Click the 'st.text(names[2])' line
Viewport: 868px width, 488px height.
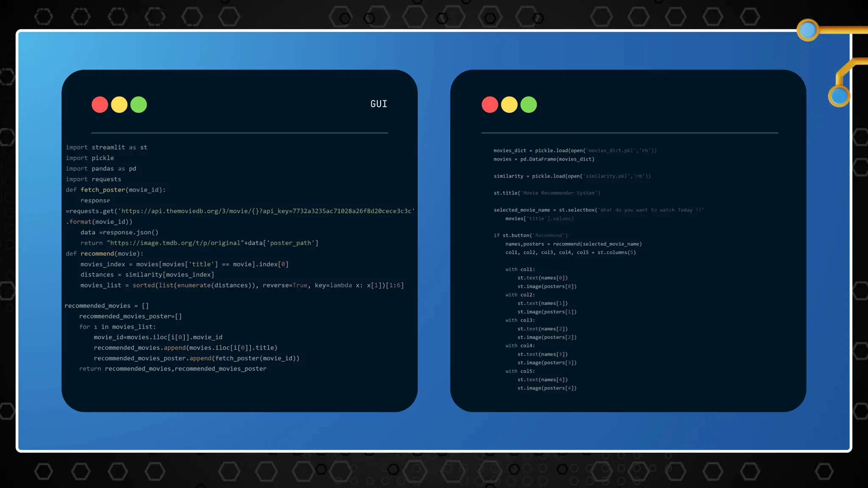pyautogui.click(x=542, y=328)
